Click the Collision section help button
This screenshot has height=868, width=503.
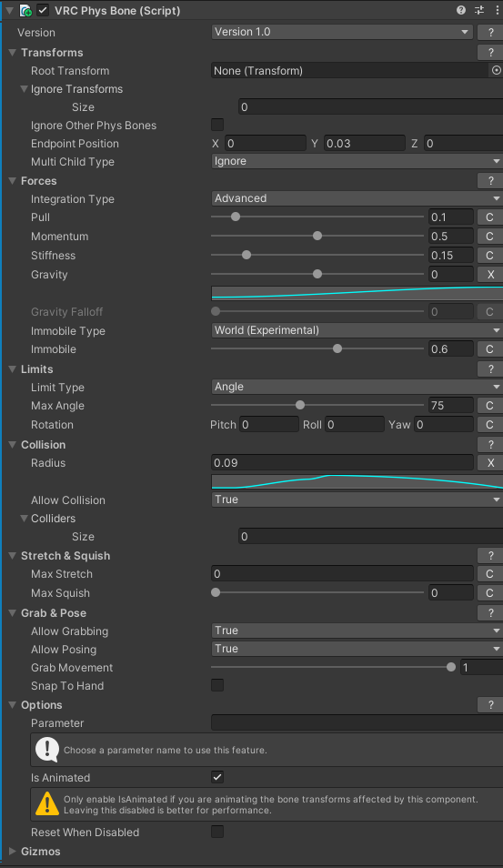(x=490, y=445)
